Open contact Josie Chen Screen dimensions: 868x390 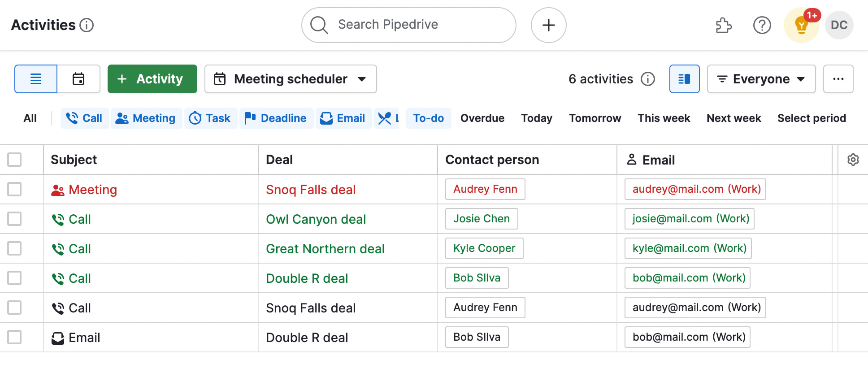click(x=482, y=219)
